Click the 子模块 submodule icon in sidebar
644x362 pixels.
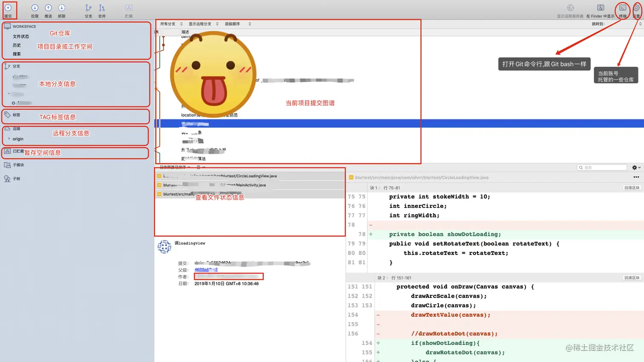tap(7, 165)
